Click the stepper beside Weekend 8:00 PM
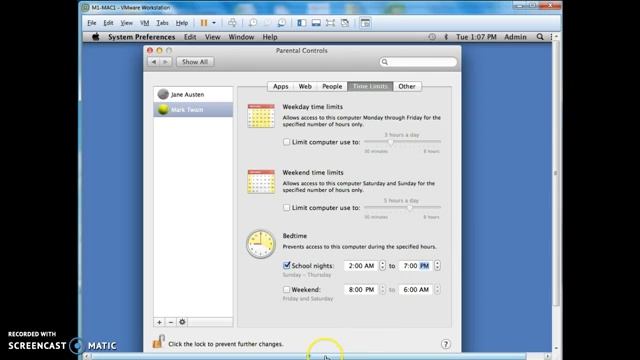The image size is (640, 360). pos(382,289)
